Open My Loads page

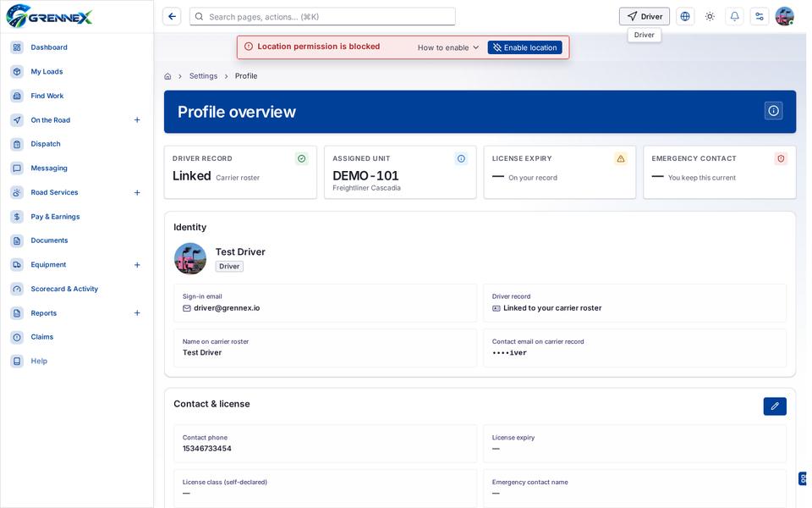tap(47, 71)
